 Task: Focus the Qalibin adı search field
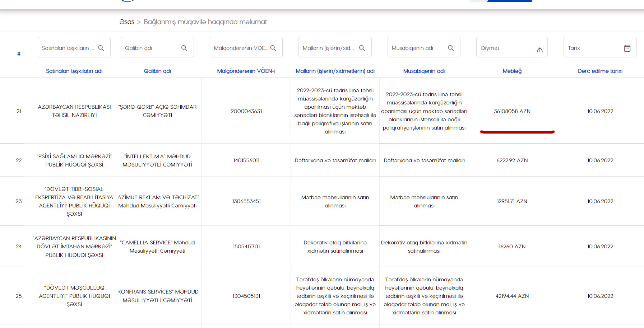coord(151,48)
